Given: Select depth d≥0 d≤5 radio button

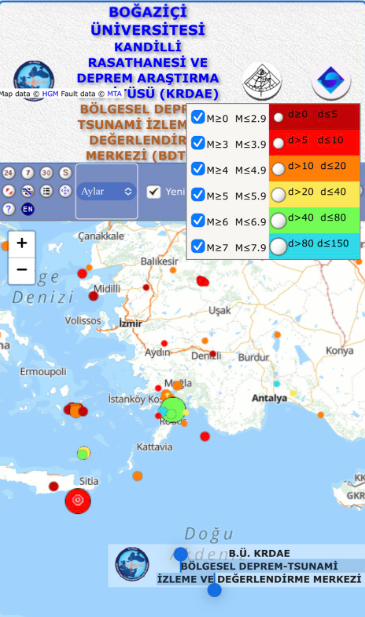Looking at the screenshot, I should (x=278, y=117).
